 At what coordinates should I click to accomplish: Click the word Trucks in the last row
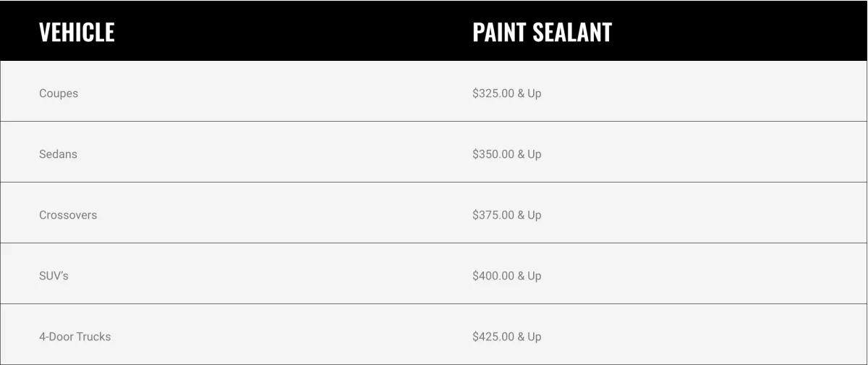(x=94, y=337)
